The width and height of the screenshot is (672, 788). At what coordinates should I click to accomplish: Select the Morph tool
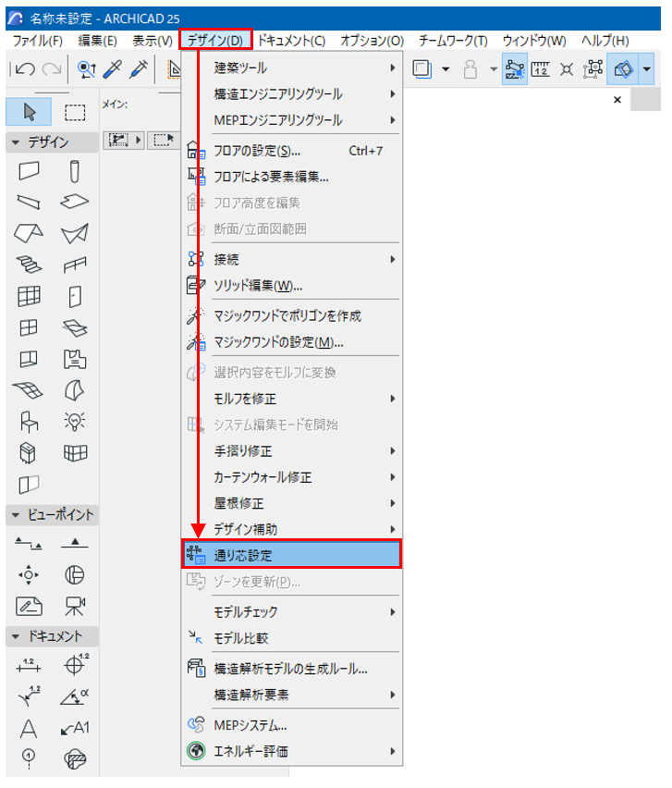tap(75, 390)
